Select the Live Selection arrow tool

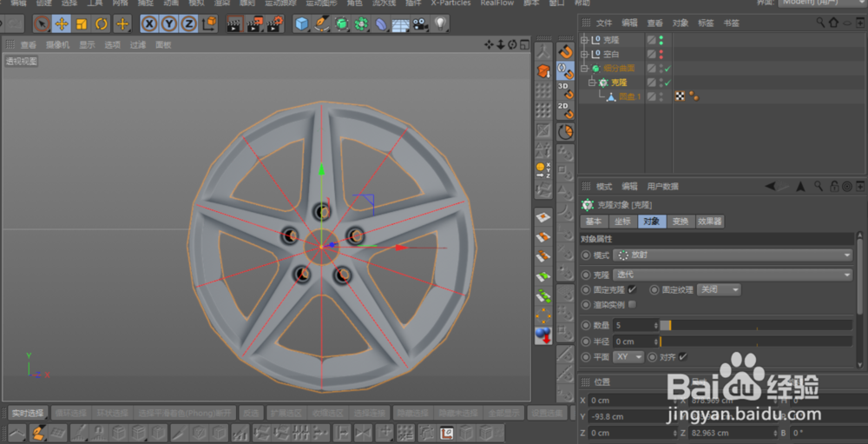(42, 23)
